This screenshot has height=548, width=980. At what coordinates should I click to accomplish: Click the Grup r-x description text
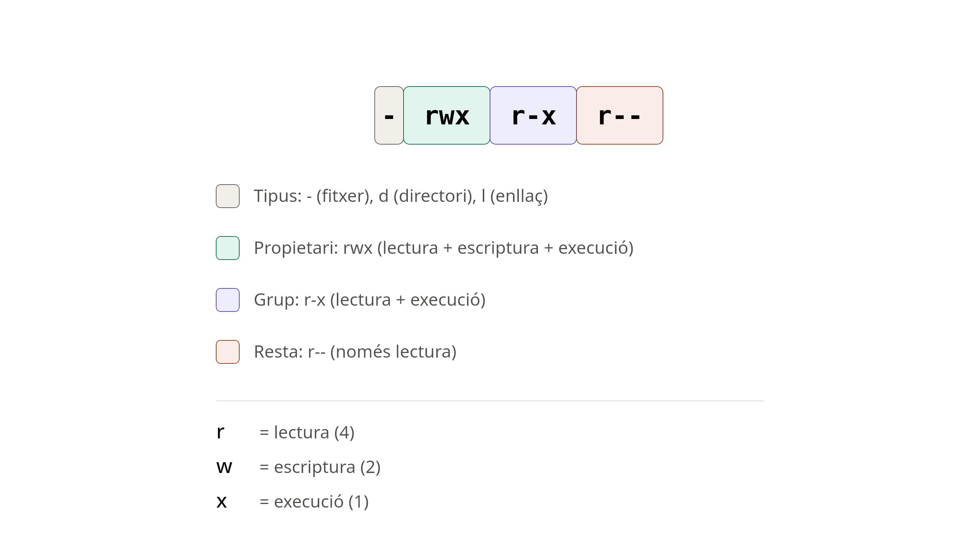[x=370, y=300]
